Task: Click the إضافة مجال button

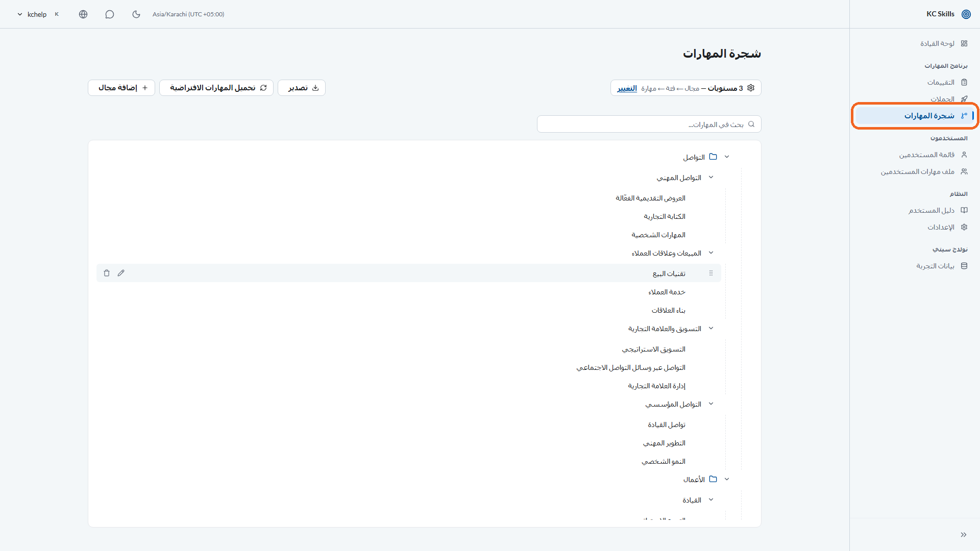Action: [x=121, y=88]
